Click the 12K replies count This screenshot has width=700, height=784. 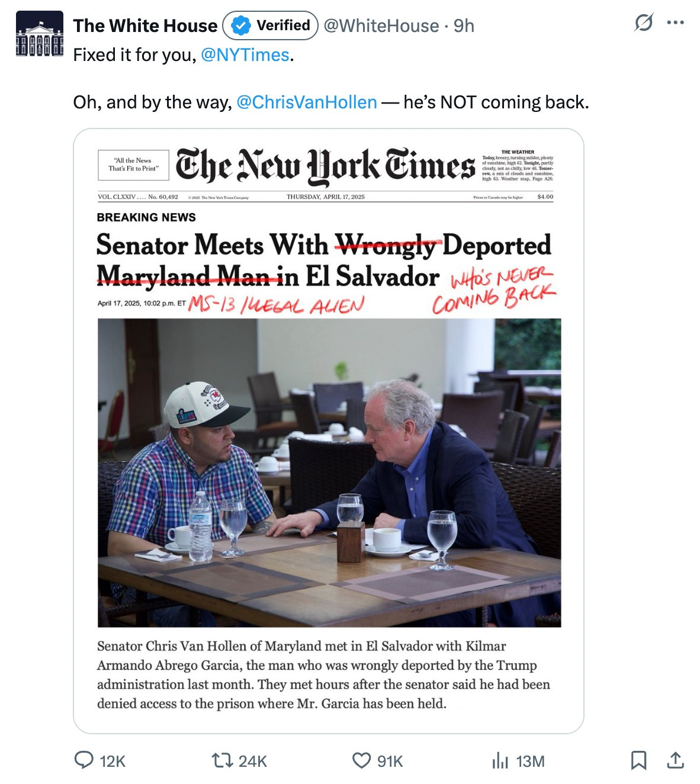[x=113, y=761]
